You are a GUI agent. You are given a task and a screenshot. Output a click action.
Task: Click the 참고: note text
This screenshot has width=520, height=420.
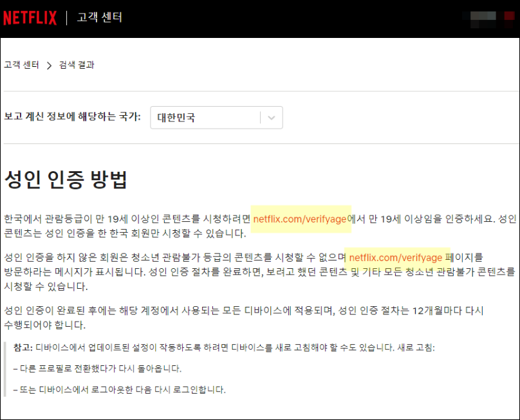[x=23, y=347]
